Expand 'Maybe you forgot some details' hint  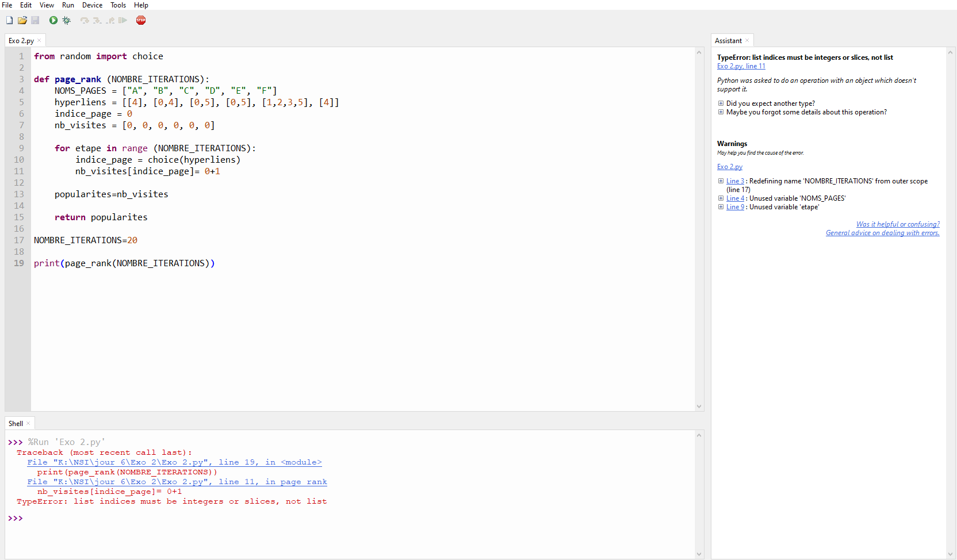tap(721, 112)
